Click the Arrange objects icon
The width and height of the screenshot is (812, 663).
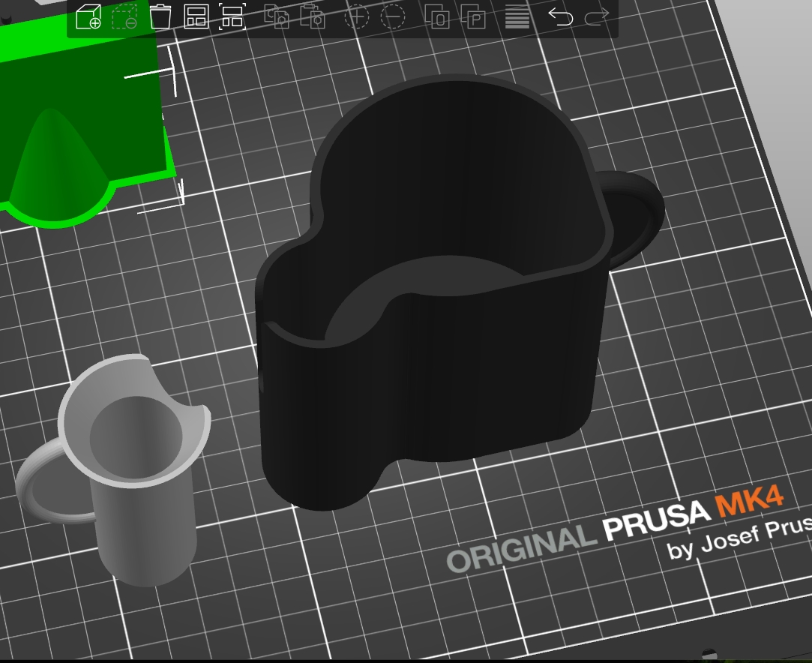(x=196, y=16)
